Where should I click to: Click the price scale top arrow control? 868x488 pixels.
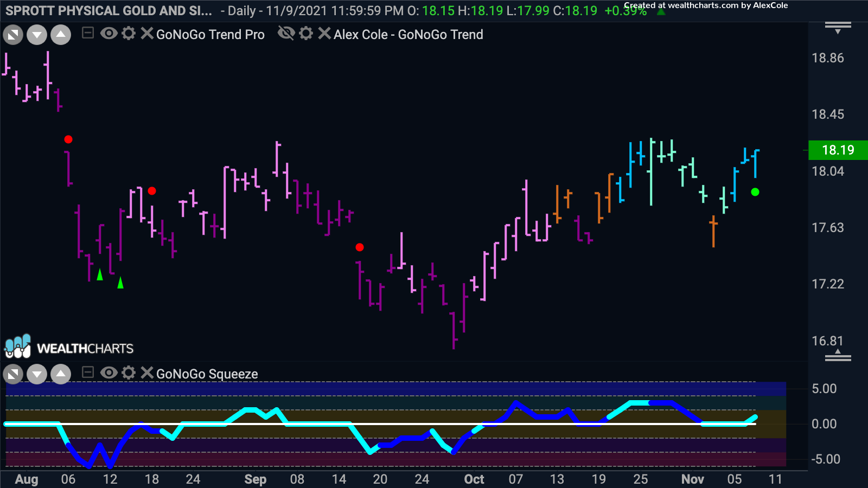(838, 28)
